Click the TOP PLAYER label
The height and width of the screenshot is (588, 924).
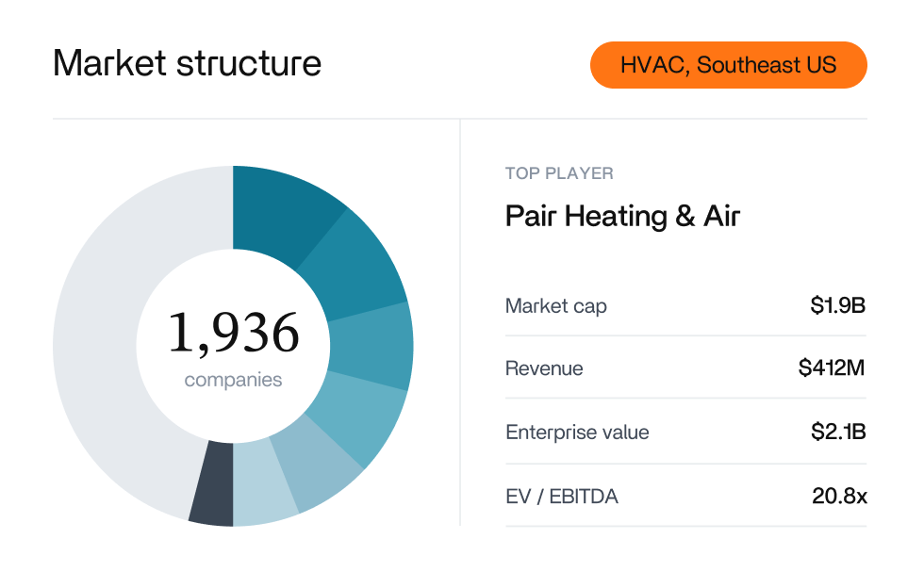559,173
